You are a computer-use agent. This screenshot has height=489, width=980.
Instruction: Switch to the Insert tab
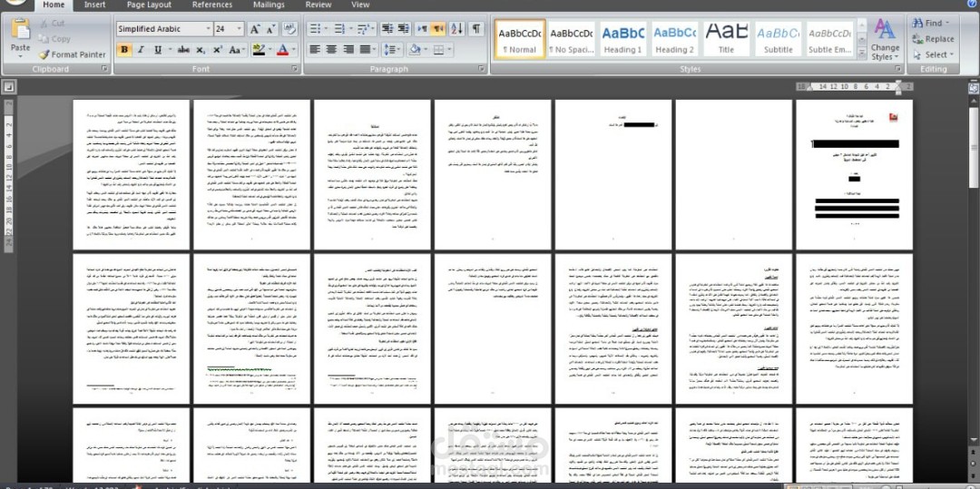(94, 5)
